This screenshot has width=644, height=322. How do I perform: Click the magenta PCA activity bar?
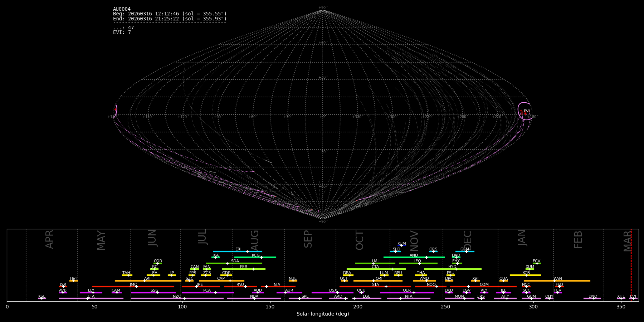point(208,293)
